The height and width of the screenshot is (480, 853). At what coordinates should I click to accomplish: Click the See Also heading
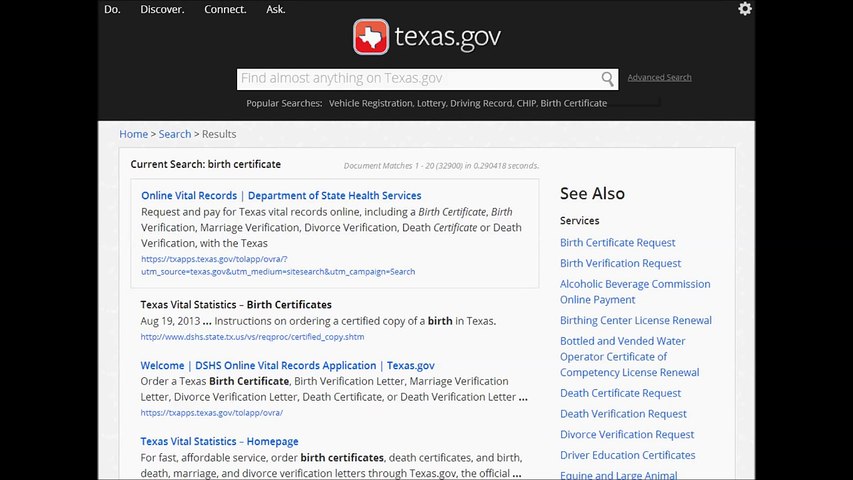tap(592, 194)
